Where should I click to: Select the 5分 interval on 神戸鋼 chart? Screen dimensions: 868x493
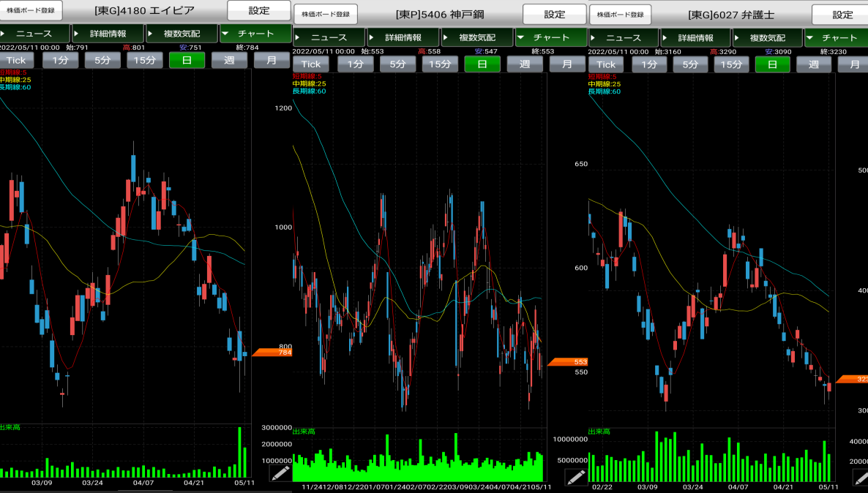pos(397,64)
